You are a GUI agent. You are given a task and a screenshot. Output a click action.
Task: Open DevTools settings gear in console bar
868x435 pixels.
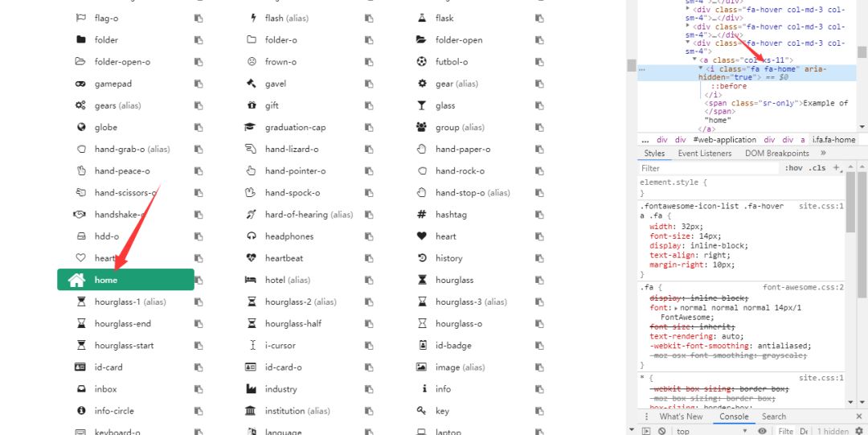tap(859, 430)
